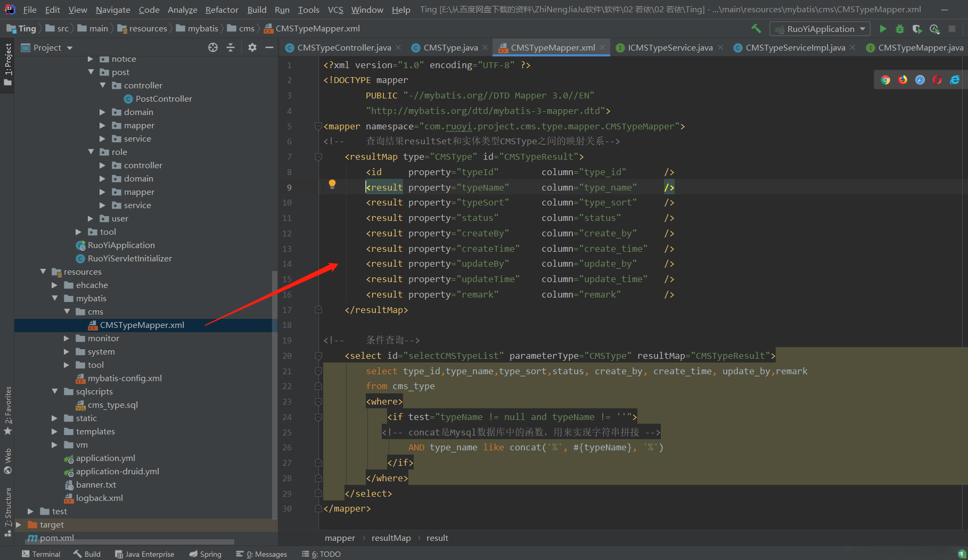The height and width of the screenshot is (560, 968).
Task: Open Project panel settings gear
Action: tap(252, 47)
